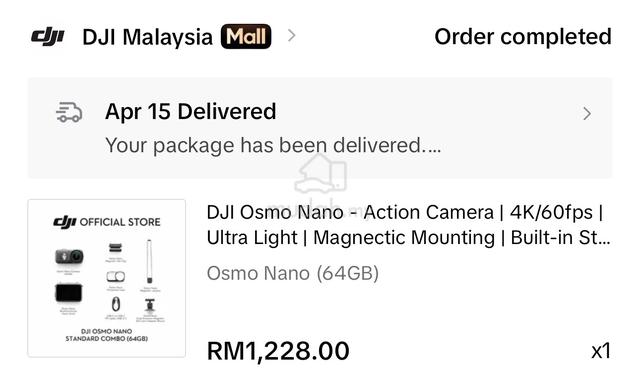Screen dimensions: 640x372
Task: Click the 'Your package has been delivered' message
Action: [273, 145]
